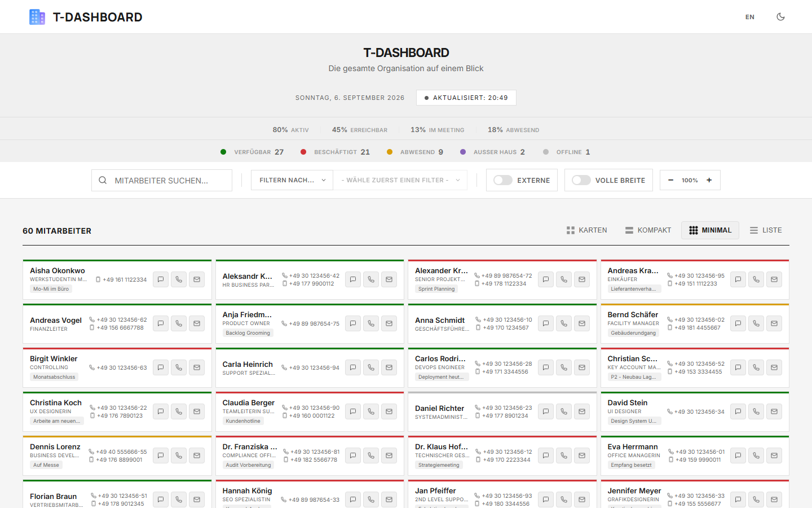This screenshot has height=508, width=812.
Task: Click T-Dashboard logo icon
Action: (x=37, y=17)
